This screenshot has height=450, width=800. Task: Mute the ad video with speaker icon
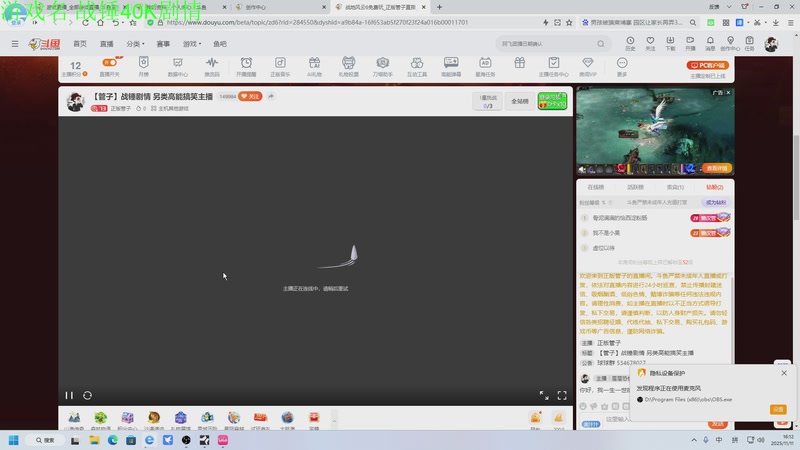pyautogui.click(x=582, y=169)
